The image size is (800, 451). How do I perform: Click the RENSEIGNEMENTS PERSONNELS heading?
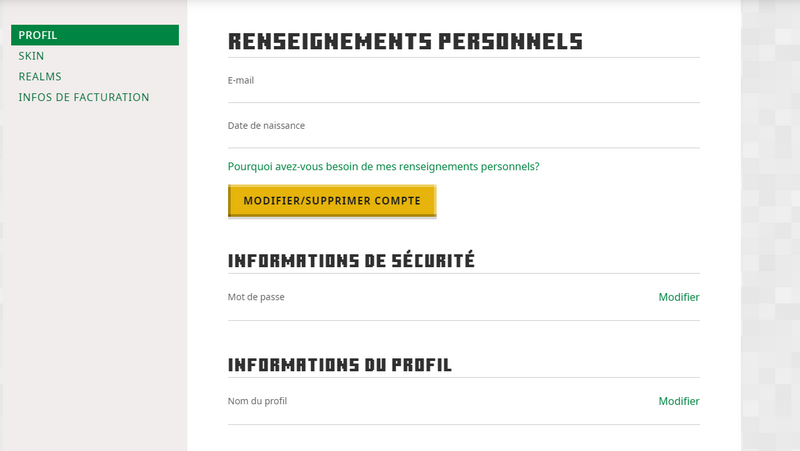pos(405,41)
